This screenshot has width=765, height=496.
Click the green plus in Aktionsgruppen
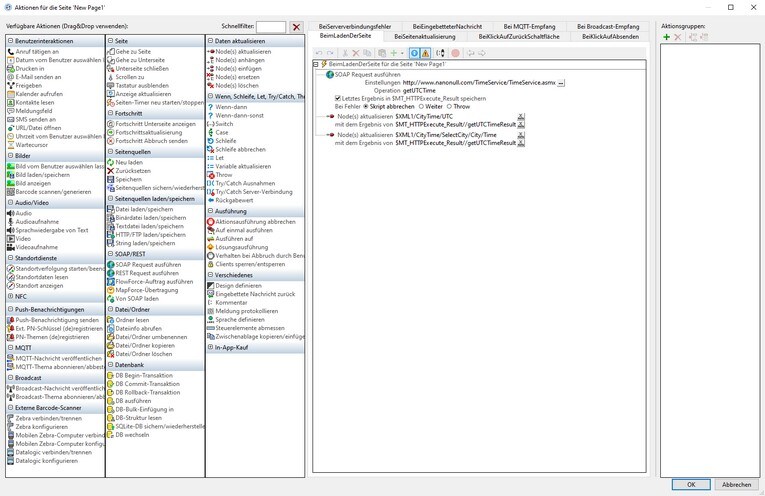pyautogui.click(x=667, y=37)
